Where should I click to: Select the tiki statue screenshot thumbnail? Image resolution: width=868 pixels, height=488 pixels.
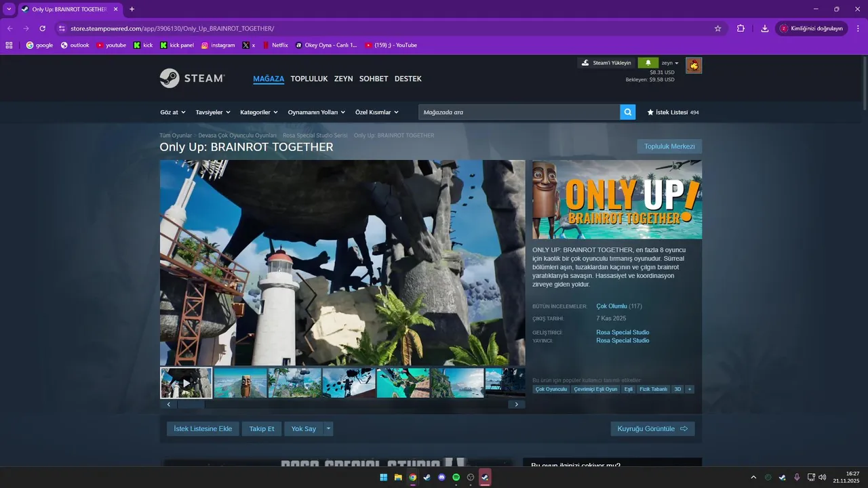click(241, 383)
